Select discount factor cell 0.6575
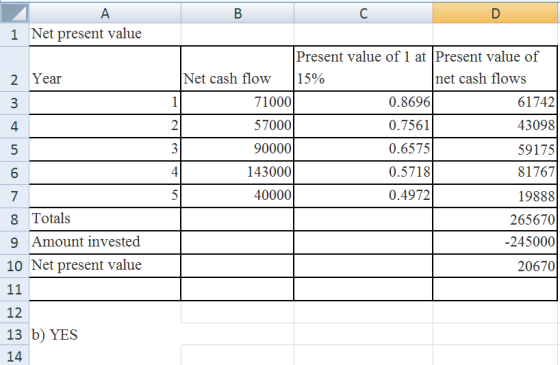The width and height of the screenshot is (560, 365). click(x=363, y=149)
